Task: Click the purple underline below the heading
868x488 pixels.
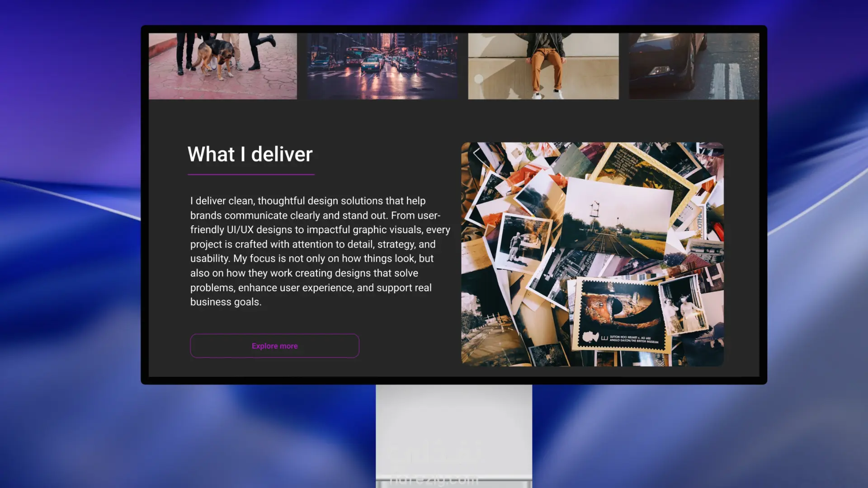Action: pyautogui.click(x=251, y=174)
